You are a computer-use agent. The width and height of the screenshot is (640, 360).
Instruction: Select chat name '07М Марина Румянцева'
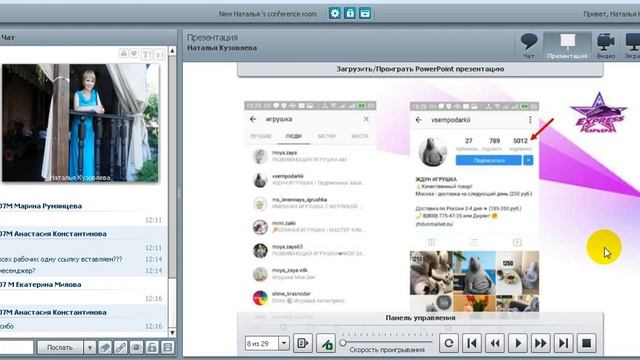tap(40, 206)
